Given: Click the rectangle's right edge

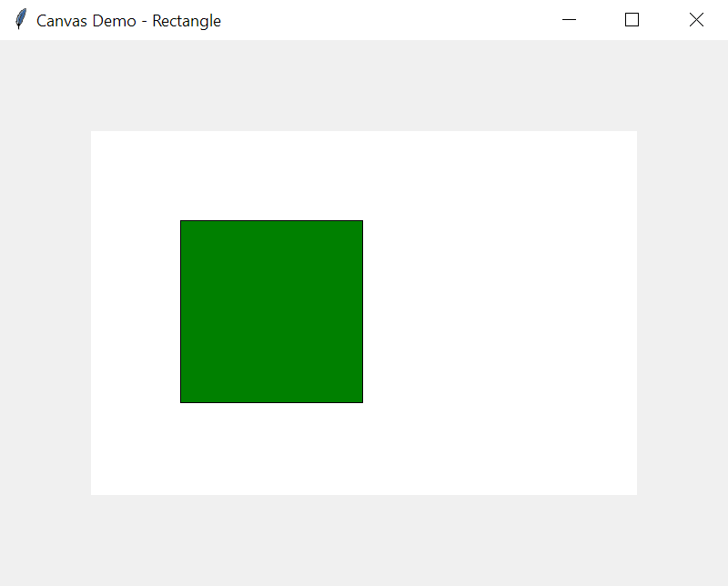Looking at the screenshot, I should tap(361, 311).
